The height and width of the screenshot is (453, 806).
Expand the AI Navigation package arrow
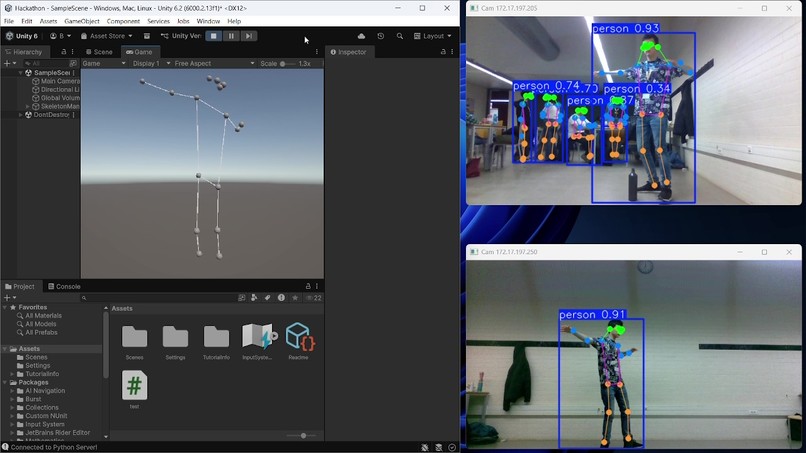[x=12, y=391]
